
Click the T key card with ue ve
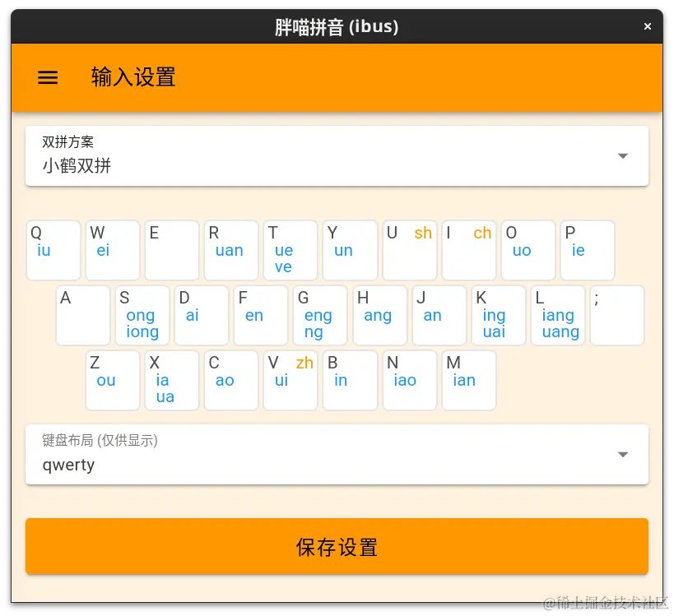coord(291,251)
